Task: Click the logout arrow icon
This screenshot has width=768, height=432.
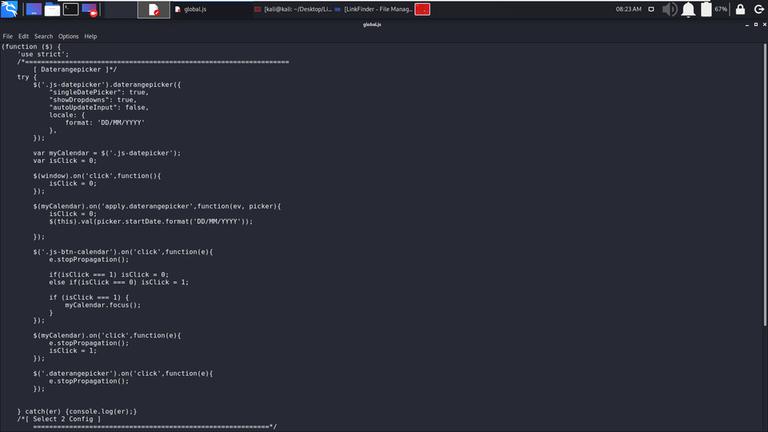Action: (759, 9)
